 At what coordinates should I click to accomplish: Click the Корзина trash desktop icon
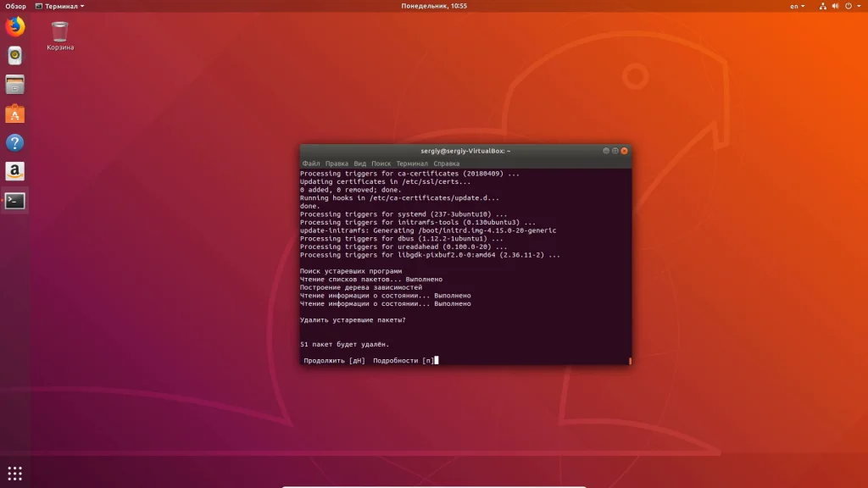[60, 32]
